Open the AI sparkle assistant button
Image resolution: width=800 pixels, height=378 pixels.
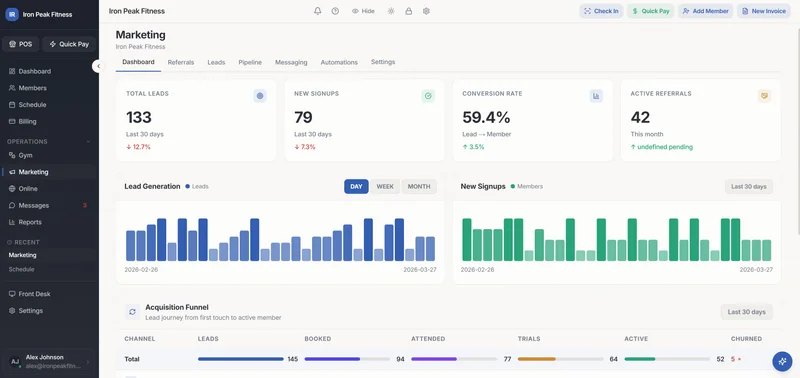tap(782, 361)
